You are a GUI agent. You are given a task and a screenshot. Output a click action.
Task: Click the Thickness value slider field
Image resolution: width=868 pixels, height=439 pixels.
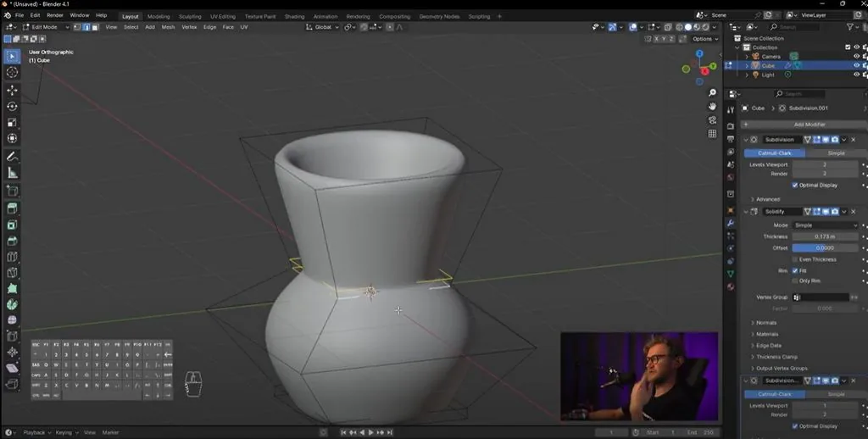pyautogui.click(x=825, y=236)
